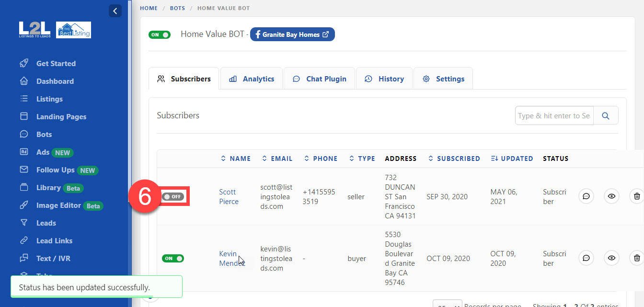
Task: Turn off Kevin Mendez subscriber toggle
Action: (x=173, y=259)
